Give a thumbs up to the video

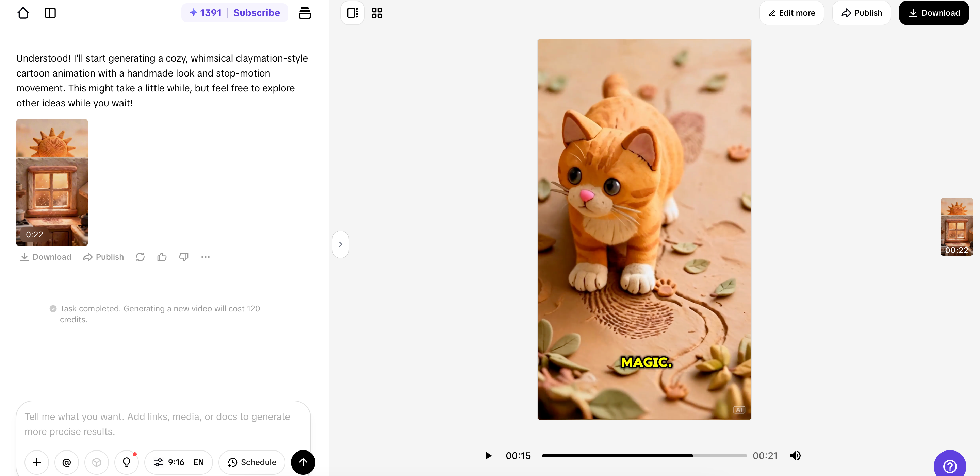pyautogui.click(x=162, y=257)
